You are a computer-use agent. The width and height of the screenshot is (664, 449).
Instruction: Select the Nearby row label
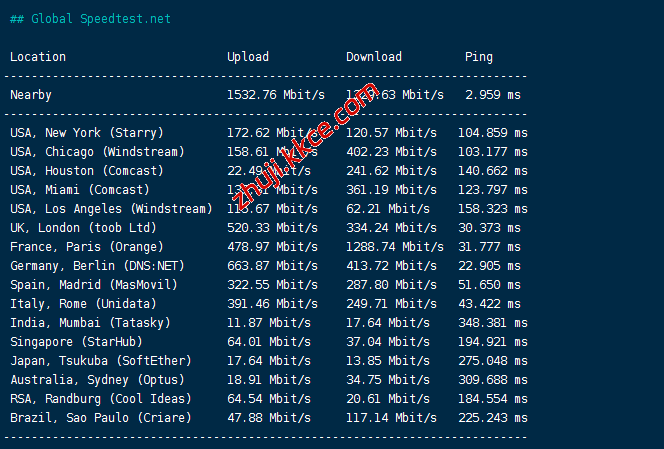tap(31, 95)
